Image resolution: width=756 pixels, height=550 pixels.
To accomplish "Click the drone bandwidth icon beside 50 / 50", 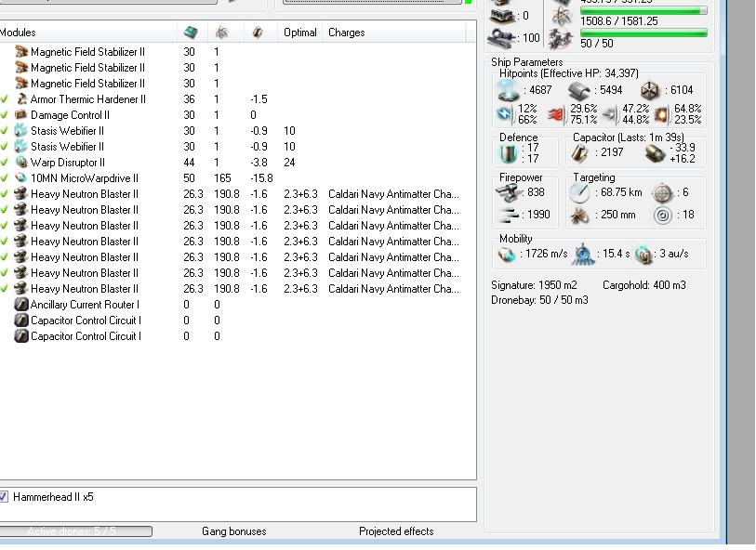I will [x=562, y=38].
